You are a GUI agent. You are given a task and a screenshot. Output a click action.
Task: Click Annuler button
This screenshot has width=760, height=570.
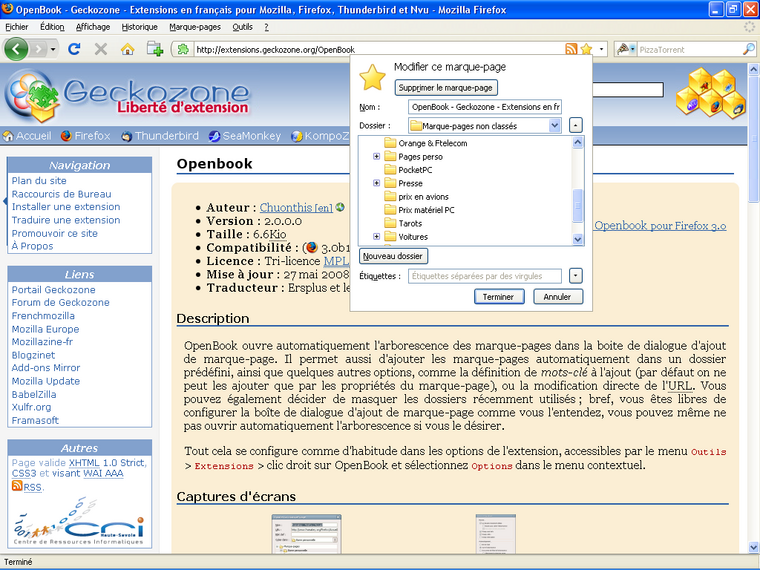coord(558,297)
